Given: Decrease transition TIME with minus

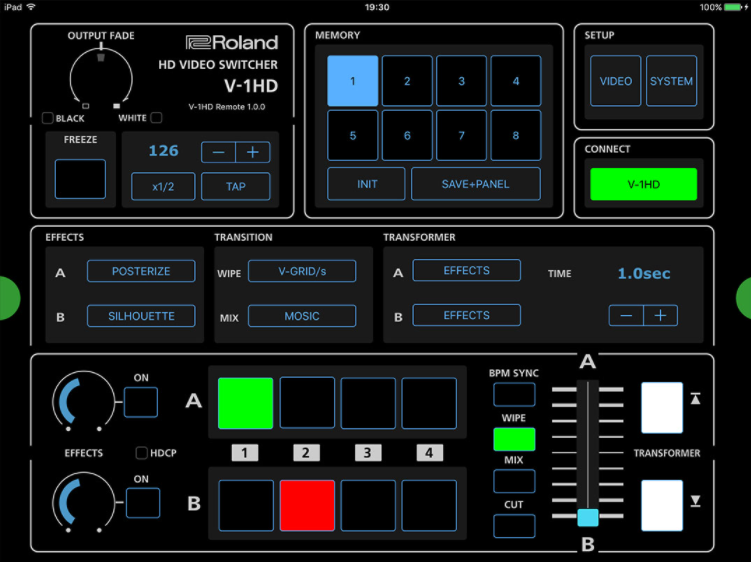Looking at the screenshot, I should coord(626,315).
